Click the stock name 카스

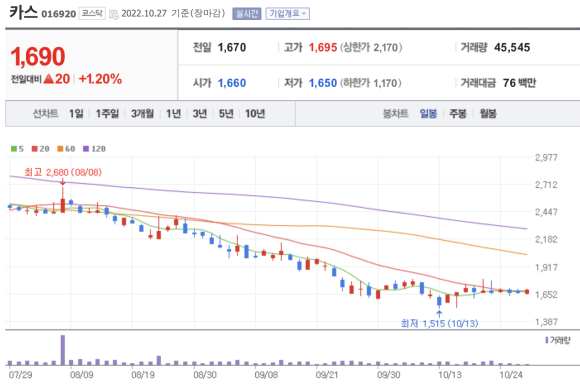click(x=24, y=12)
